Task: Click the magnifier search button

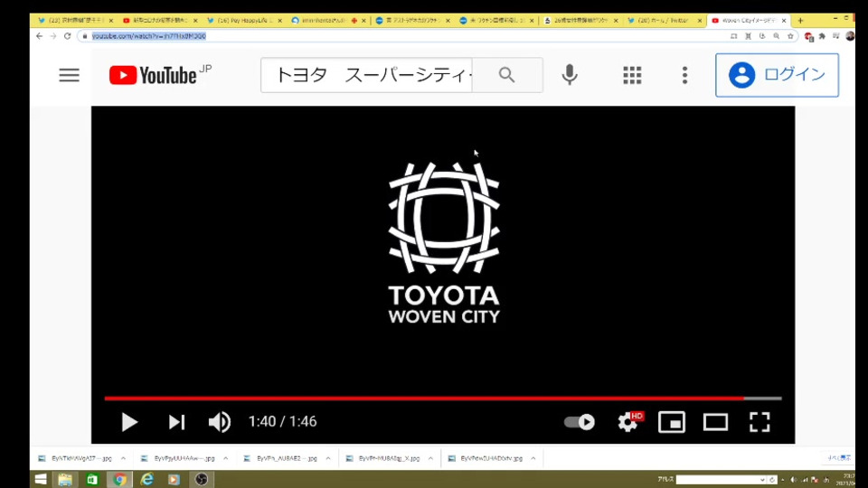Action: coord(507,75)
